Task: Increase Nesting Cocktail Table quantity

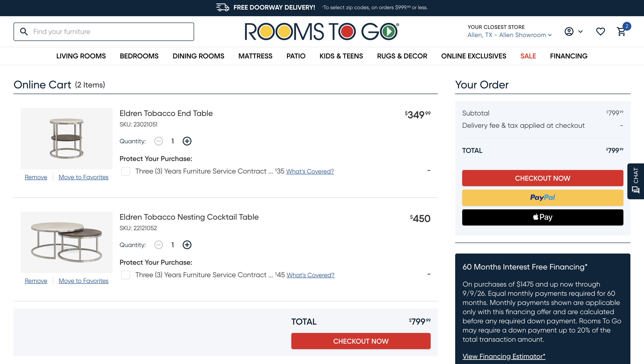Action: click(x=187, y=245)
